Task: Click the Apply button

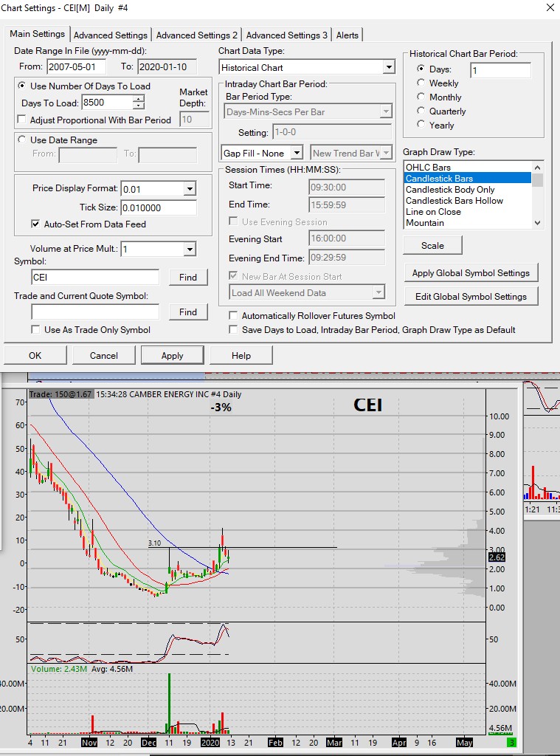Action: 172,355
